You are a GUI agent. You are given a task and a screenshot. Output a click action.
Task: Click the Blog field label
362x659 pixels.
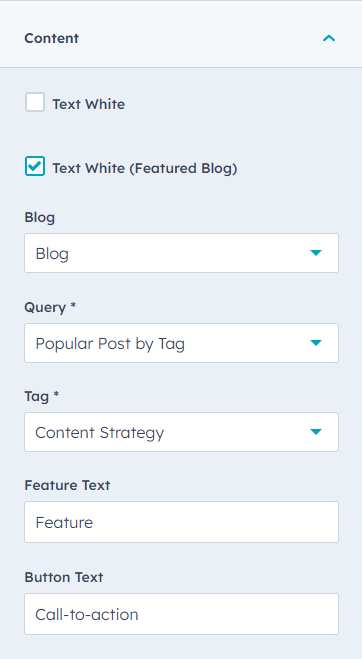coord(40,217)
